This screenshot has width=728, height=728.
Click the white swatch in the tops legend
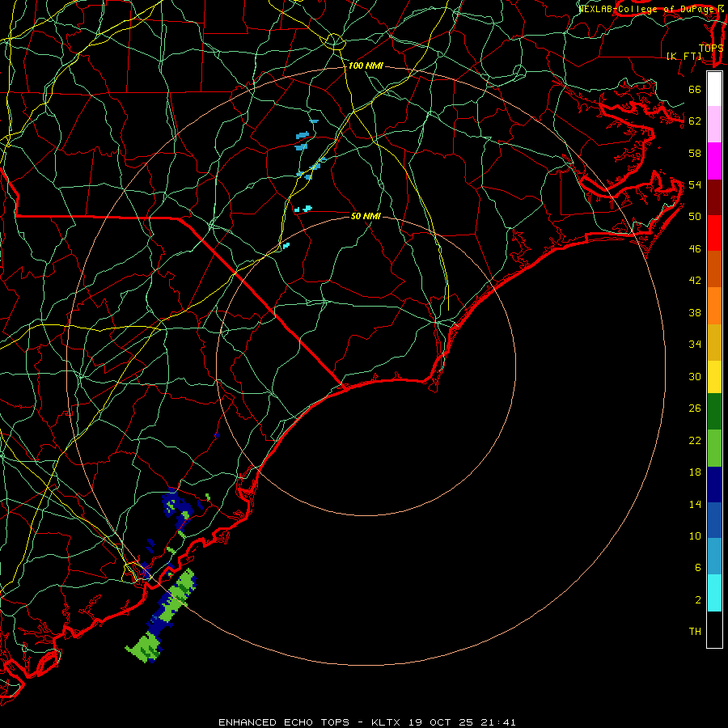click(x=714, y=89)
